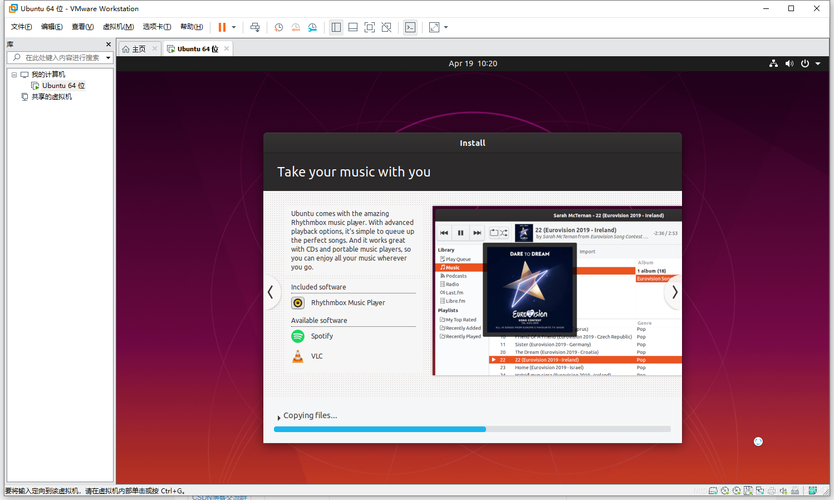The width and height of the screenshot is (834, 500).
Task: Open the 查看(V) menu
Action: click(x=82, y=27)
